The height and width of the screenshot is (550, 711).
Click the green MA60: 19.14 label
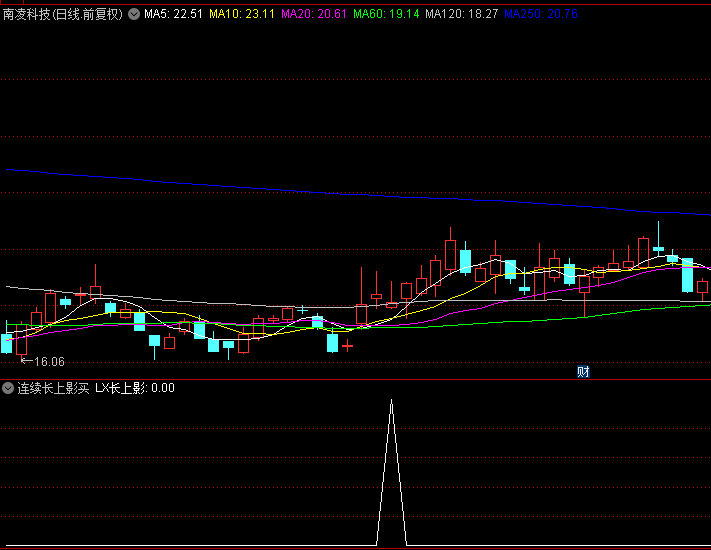386,14
